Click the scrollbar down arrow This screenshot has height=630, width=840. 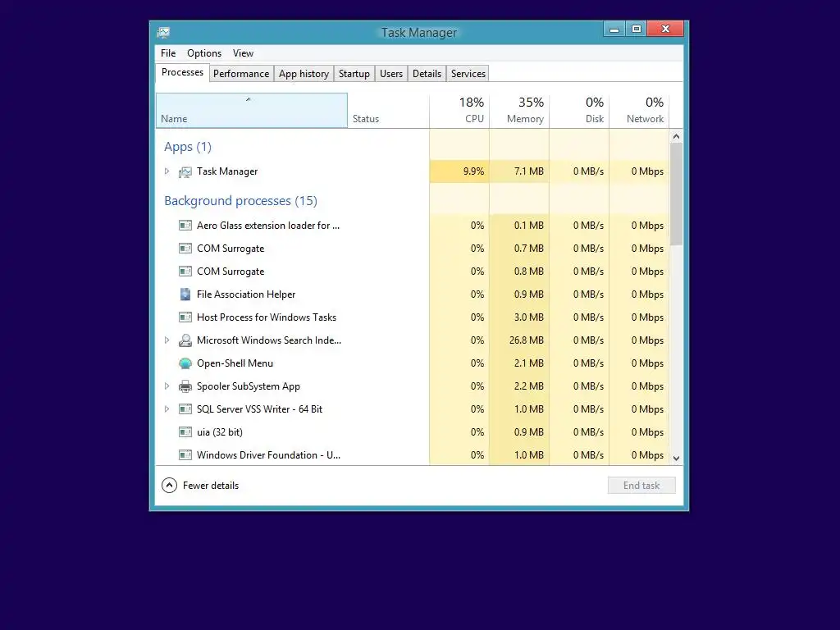[676, 458]
